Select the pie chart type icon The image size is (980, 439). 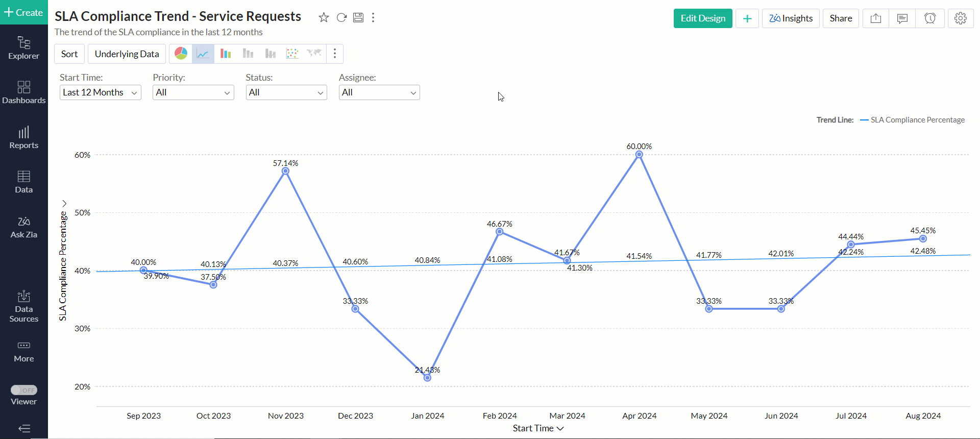[181, 54]
